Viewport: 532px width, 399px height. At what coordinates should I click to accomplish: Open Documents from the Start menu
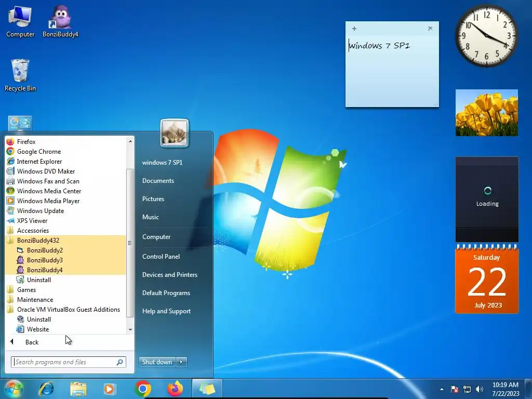pos(158,180)
